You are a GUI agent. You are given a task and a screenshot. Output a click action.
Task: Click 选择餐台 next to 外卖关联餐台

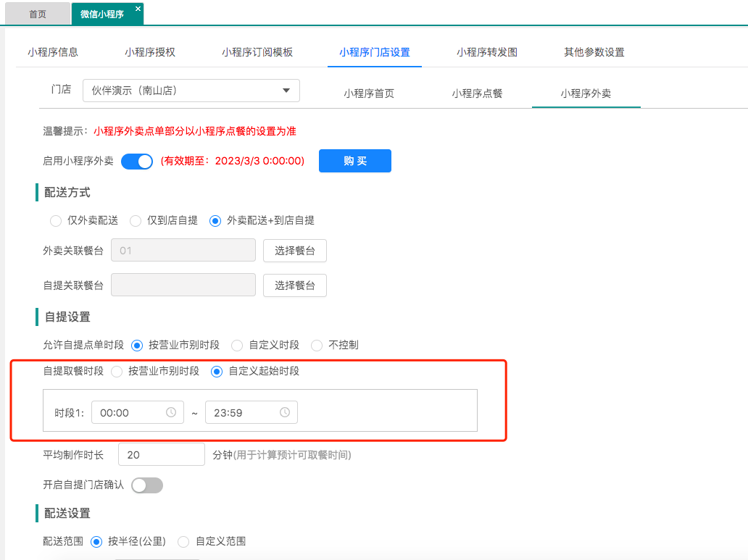[x=294, y=251]
